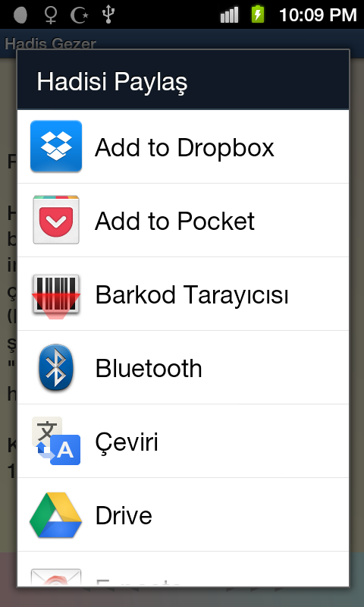The height and width of the screenshot is (607, 364).
Task: Tap the crescent moon status bar icon
Action: [80, 15]
